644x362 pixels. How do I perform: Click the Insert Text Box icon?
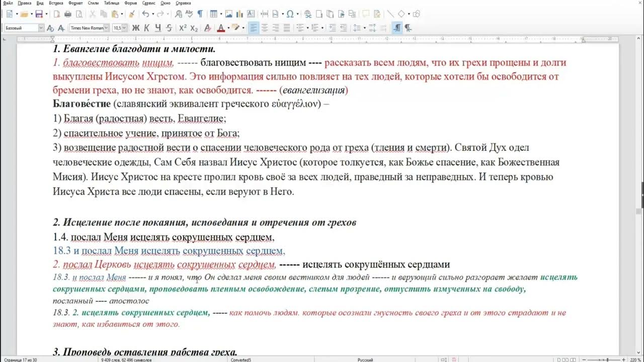(x=251, y=14)
